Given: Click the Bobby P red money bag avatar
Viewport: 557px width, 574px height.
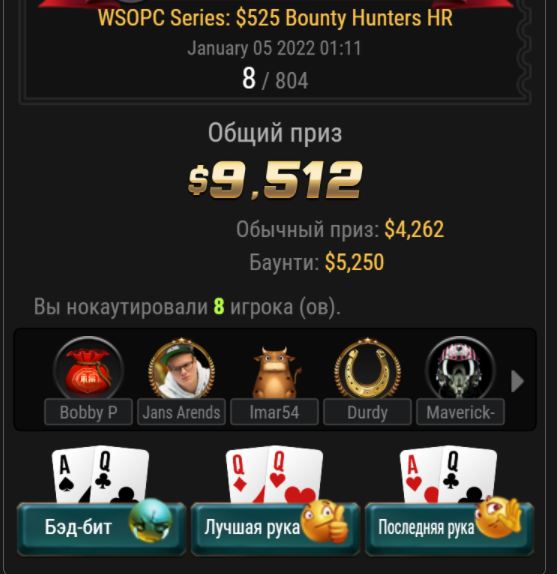Looking at the screenshot, I should (88, 368).
